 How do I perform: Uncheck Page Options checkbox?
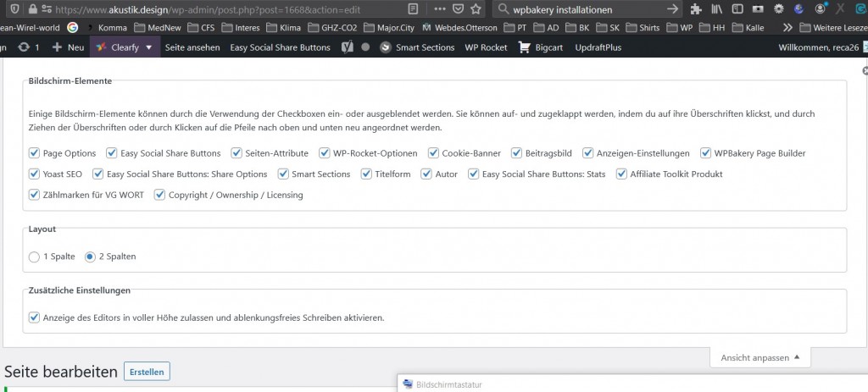[x=34, y=153]
